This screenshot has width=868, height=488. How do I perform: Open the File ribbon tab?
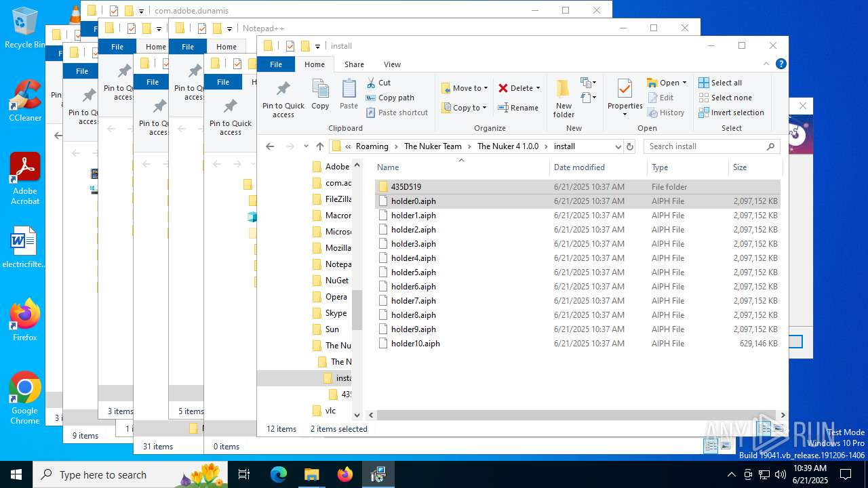[276, 64]
